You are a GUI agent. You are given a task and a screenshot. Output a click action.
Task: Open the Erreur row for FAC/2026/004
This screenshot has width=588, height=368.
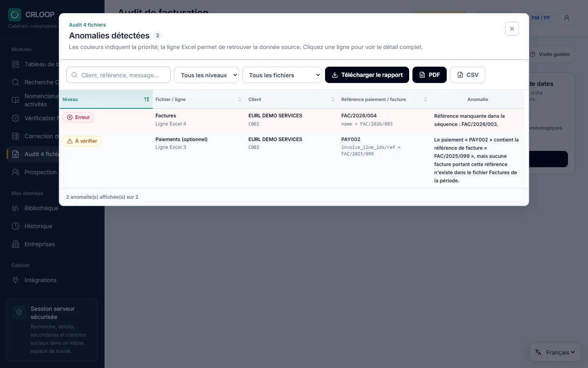pyautogui.click(x=292, y=120)
